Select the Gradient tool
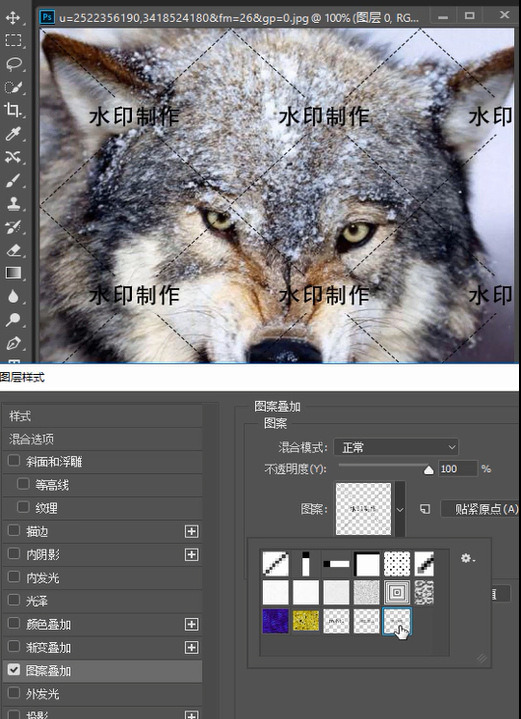Image resolution: width=521 pixels, height=719 pixels. (x=13, y=273)
